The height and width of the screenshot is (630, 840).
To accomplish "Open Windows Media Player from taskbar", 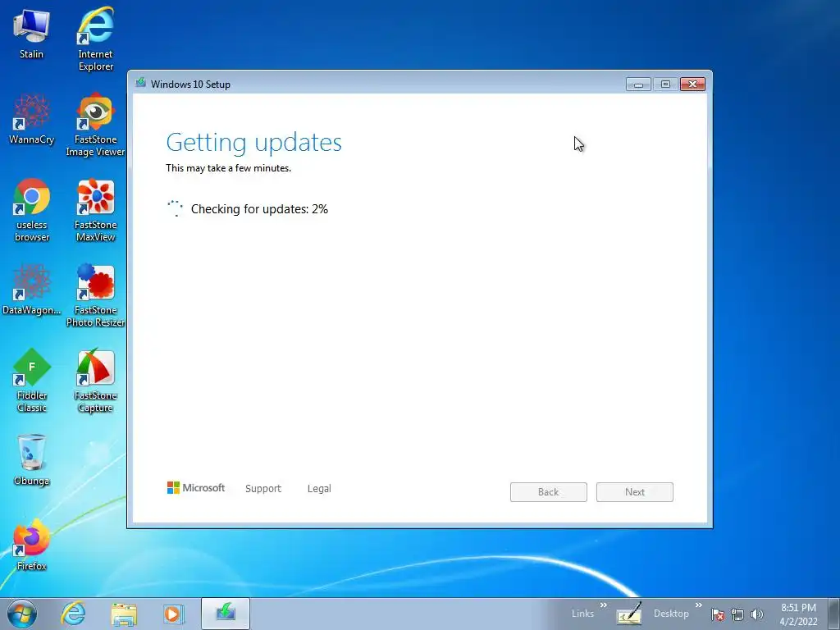I will pos(173,614).
